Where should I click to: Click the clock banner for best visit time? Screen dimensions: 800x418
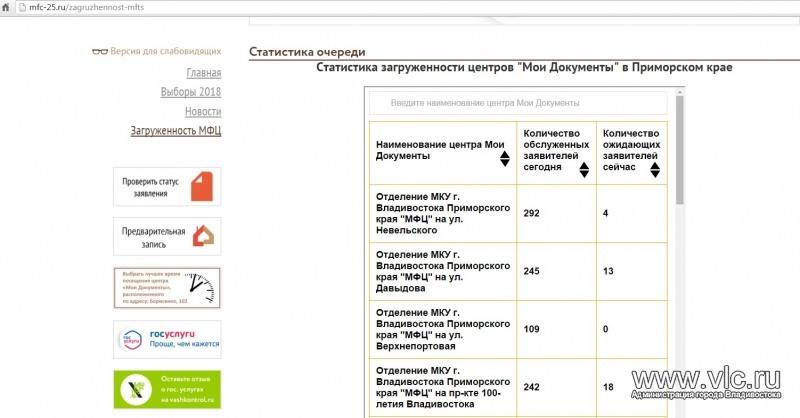(166, 288)
